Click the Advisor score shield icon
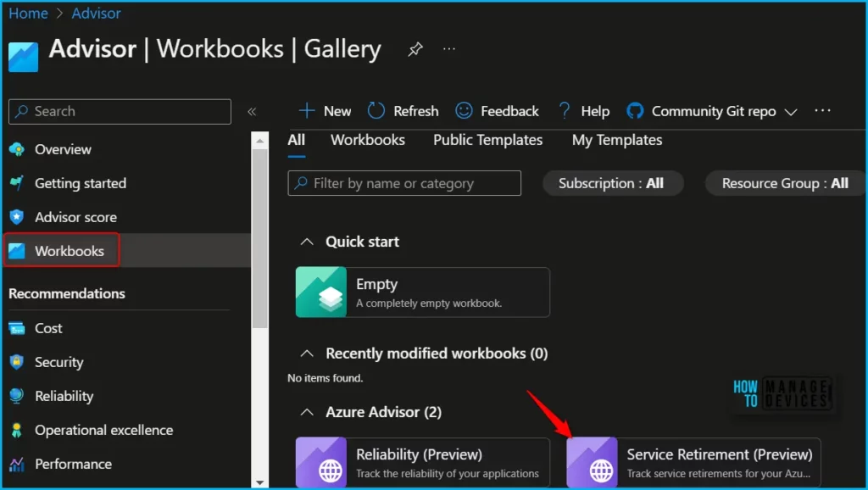The image size is (868, 490). [x=17, y=217]
